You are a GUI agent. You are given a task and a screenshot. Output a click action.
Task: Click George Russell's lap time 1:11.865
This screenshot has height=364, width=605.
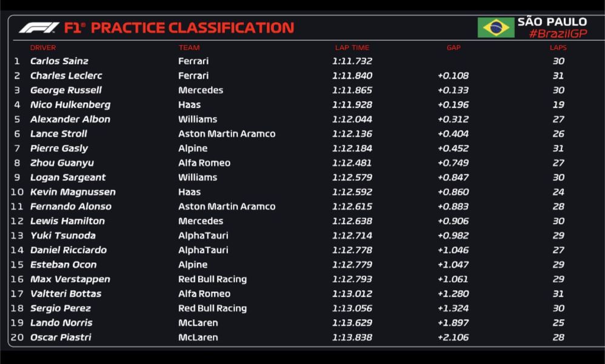[352, 90]
